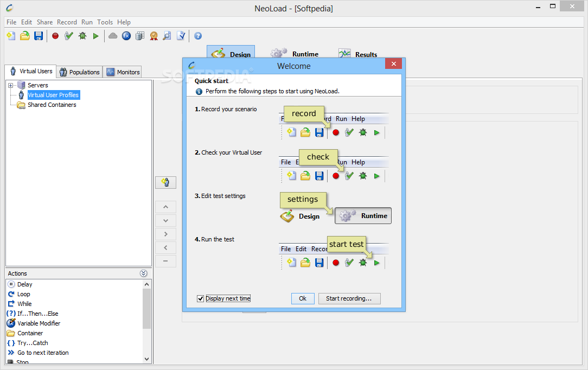Image resolution: width=588 pixels, height=370 pixels.
Task: Click the Open Project folder icon
Action: click(25, 36)
